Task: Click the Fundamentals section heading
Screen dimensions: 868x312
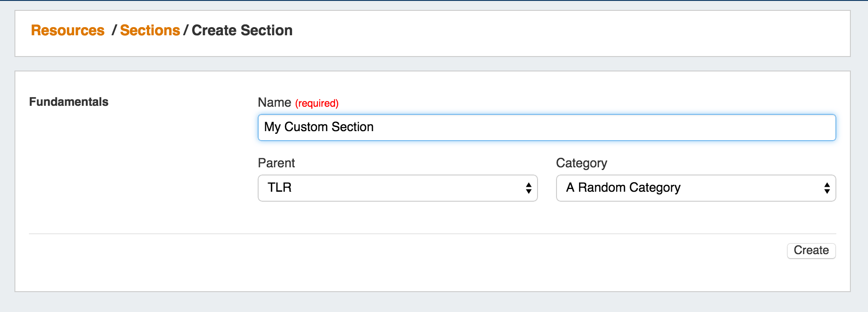Action: [x=69, y=102]
